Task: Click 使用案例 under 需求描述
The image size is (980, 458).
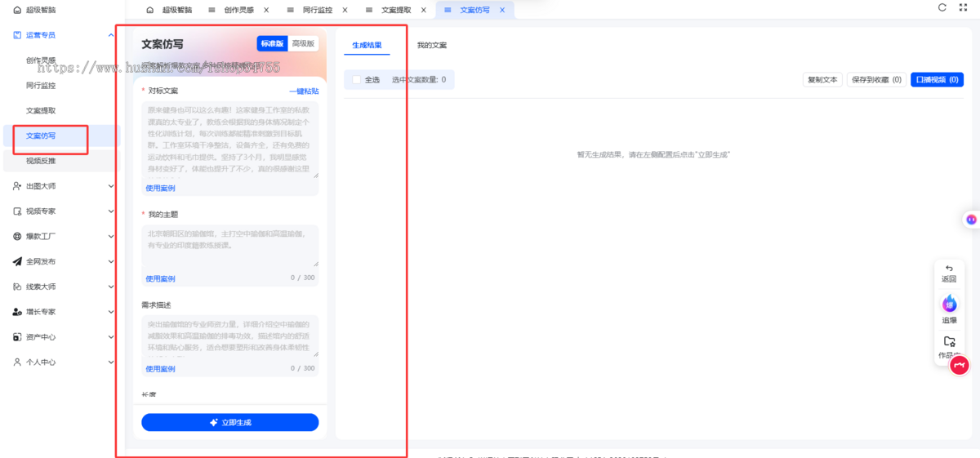Action: point(160,369)
